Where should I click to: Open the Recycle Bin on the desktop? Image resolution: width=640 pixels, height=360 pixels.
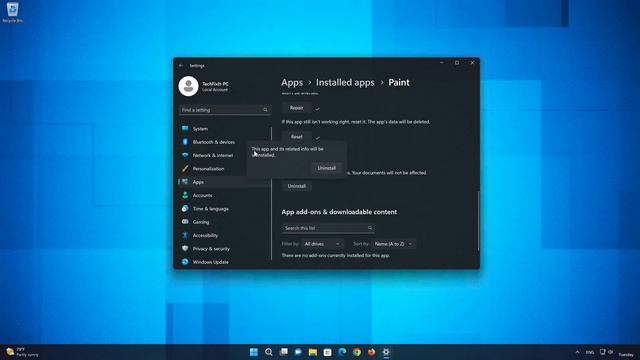click(x=12, y=12)
